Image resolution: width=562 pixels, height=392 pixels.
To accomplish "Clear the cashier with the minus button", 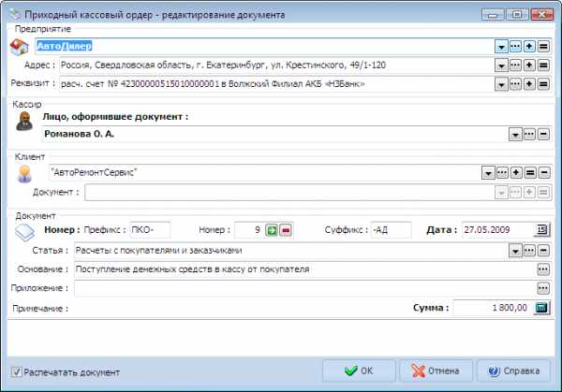I will coord(542,135).
